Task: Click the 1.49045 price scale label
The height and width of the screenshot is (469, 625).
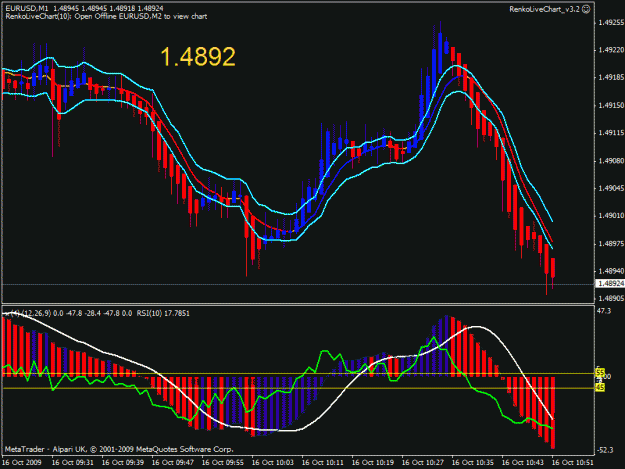Action: (611, 188)
